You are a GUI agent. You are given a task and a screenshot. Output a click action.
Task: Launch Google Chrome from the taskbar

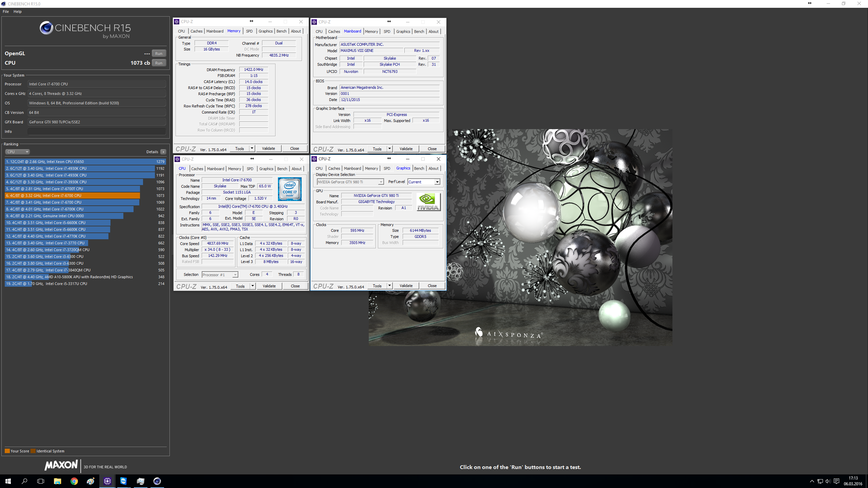(x=74, y=481)
